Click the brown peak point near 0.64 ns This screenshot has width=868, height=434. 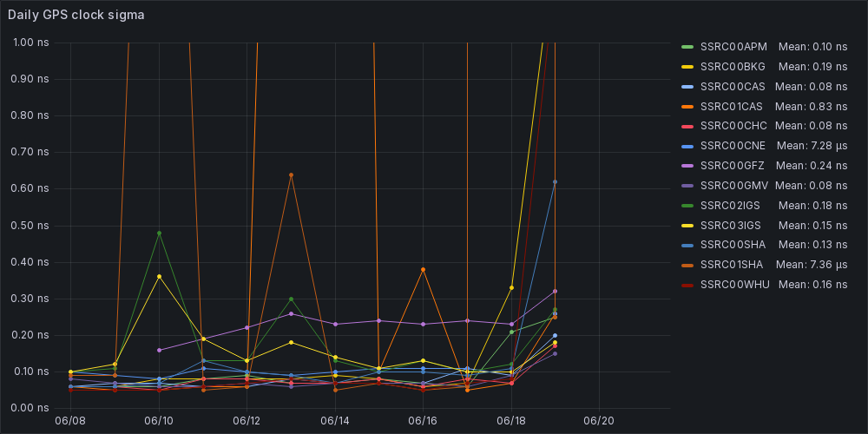click(x=291, y=174)
